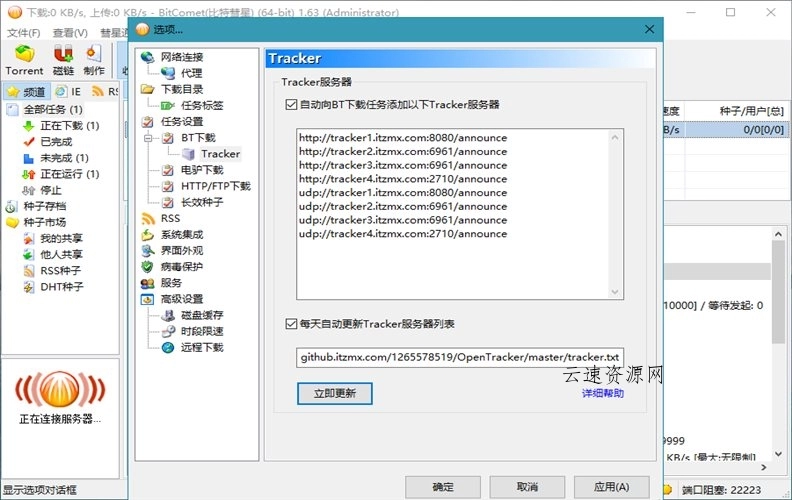This screenshot has height=500, width=792.
Task: Select 停止 in sidebar
Action: point(51,190)
